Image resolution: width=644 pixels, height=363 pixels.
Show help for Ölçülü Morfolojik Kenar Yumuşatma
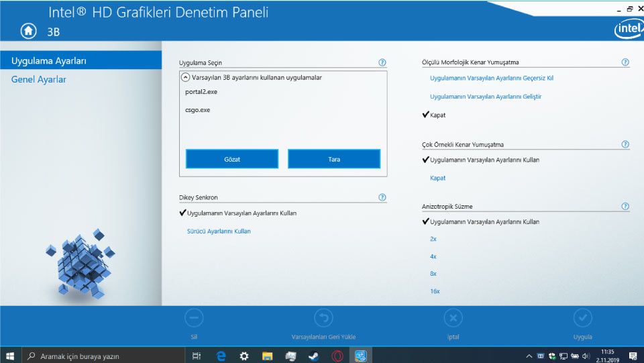[625, 62]
